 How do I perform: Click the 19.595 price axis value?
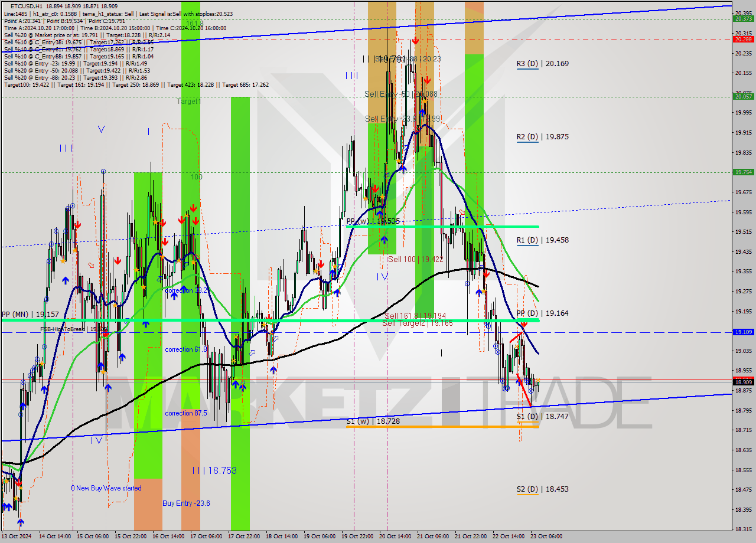pyautogui.click(x=743, y=212)
